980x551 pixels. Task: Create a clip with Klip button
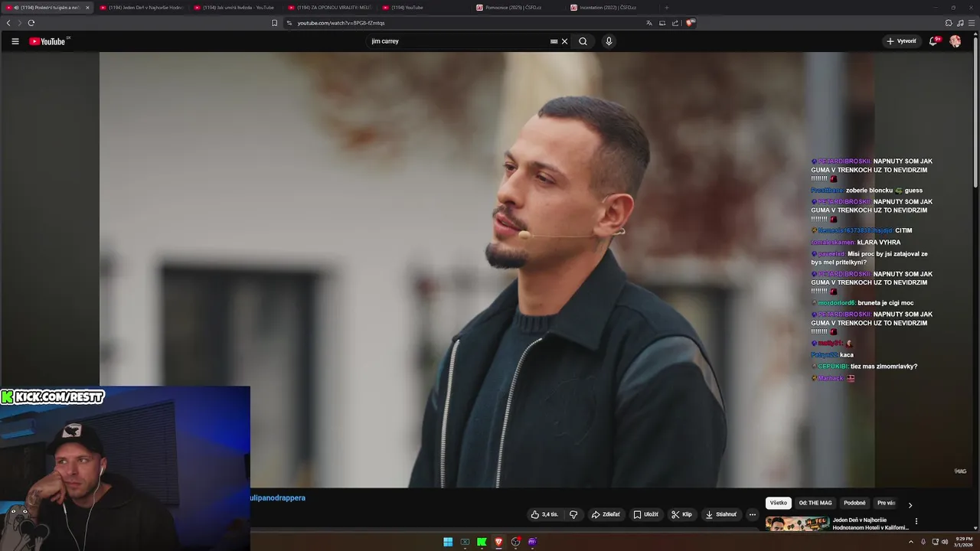[x=681, y=514]
